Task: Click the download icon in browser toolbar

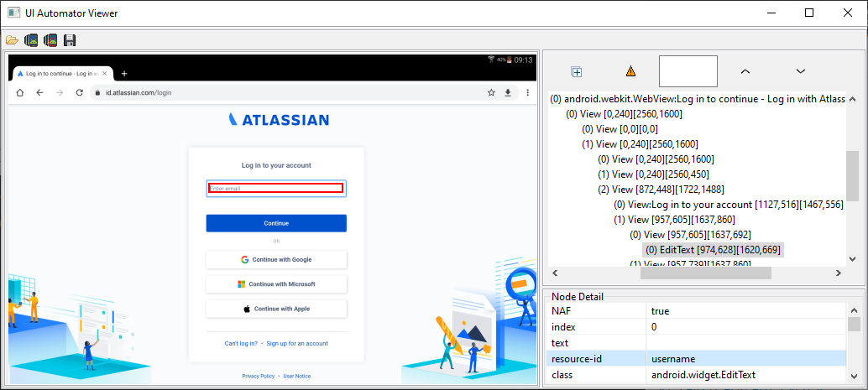Action: tap(507, 93)
